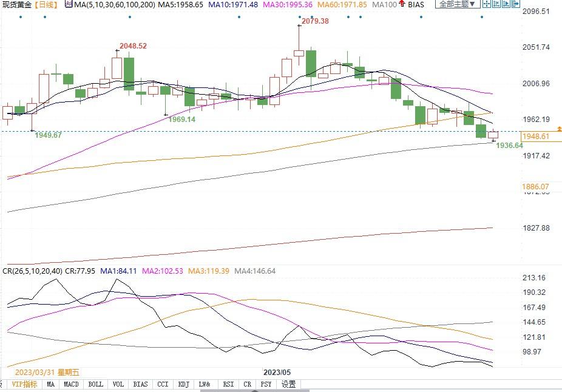This screenshot has width=562, height=392.
Task: Select the CCI indicator tab
Action: point(162,384)
